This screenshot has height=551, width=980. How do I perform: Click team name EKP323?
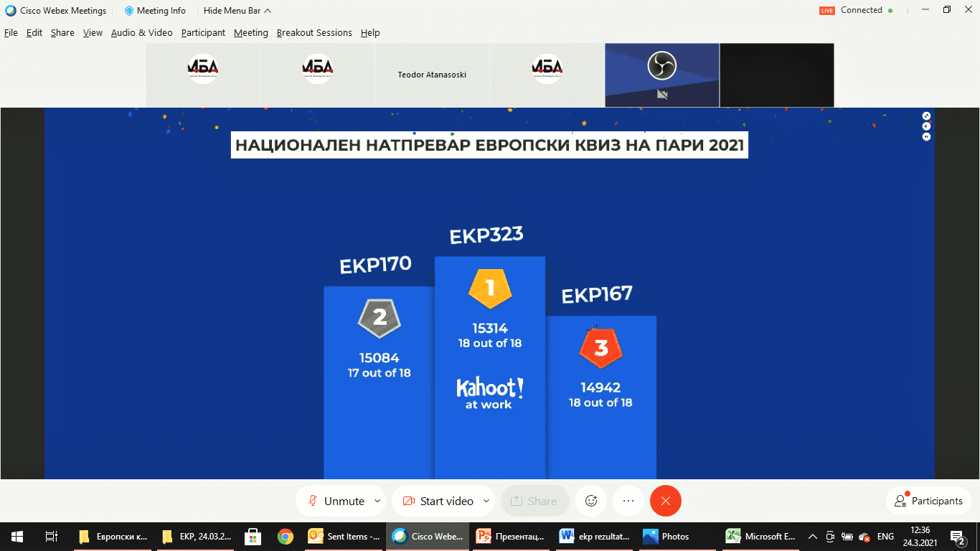coord(486,235)
